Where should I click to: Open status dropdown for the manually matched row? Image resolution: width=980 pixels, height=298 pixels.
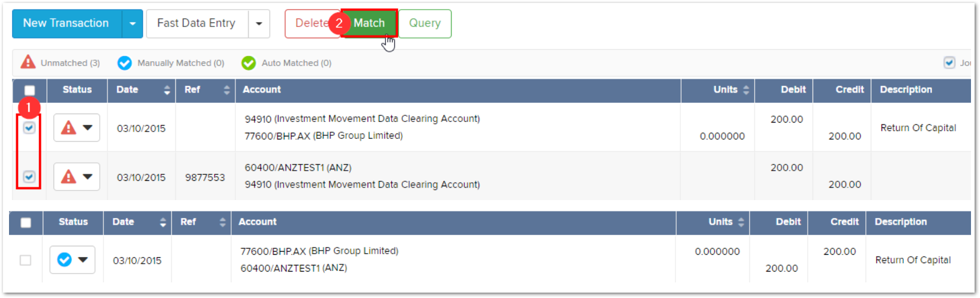72,260
